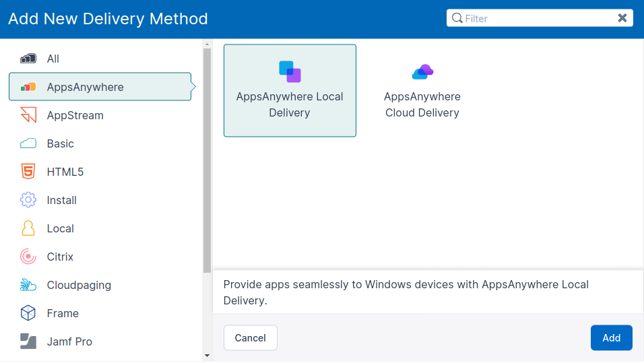Choose the HTML5 shield icon

coord(28,172)
